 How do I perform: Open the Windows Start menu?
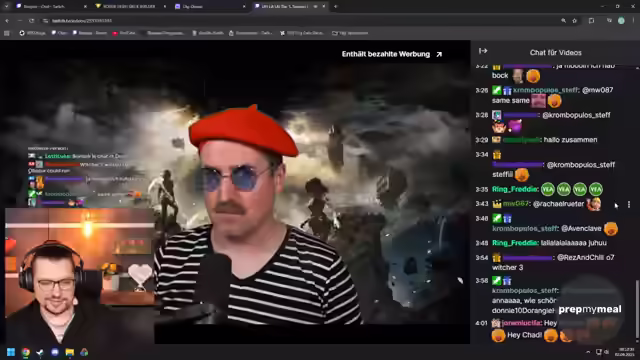pos(11,352)
